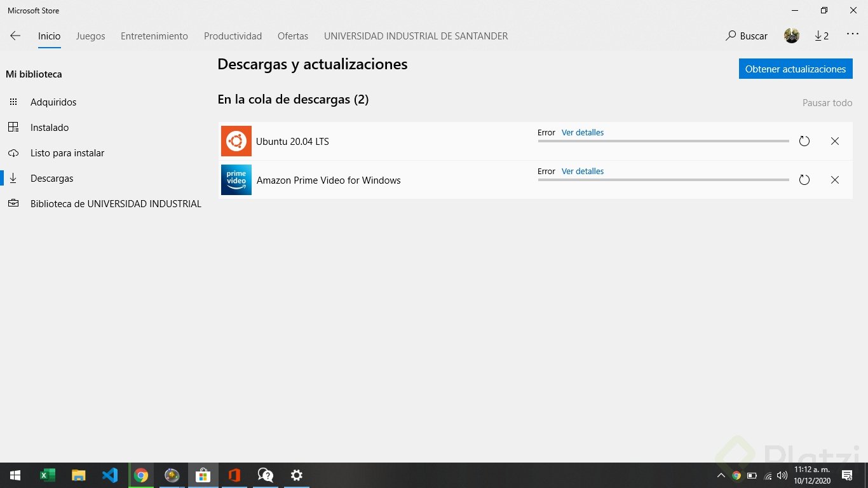
Task: Switch to the Juegos tab
Action: point(90,36)
